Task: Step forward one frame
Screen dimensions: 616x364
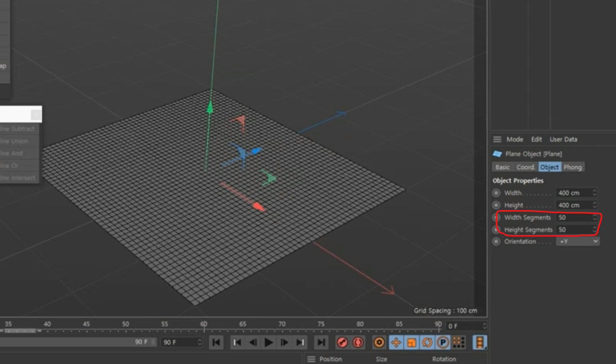Action: click(284, 342)
